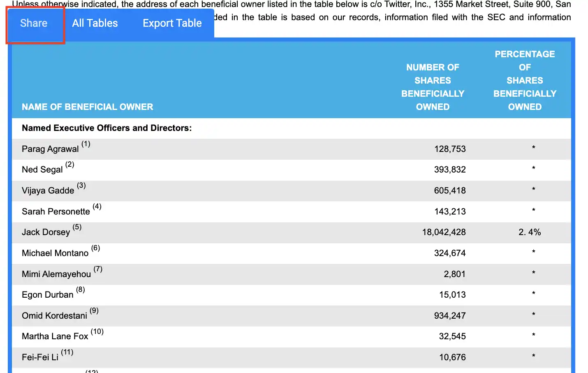
Task: Click footnote (2) next to Ned Segal
Action: (x=70, y=164)
